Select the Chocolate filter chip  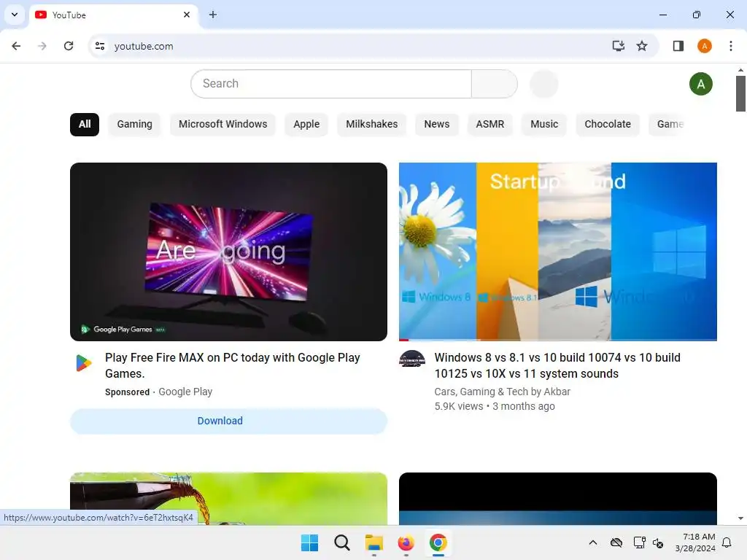pos(608,124)
